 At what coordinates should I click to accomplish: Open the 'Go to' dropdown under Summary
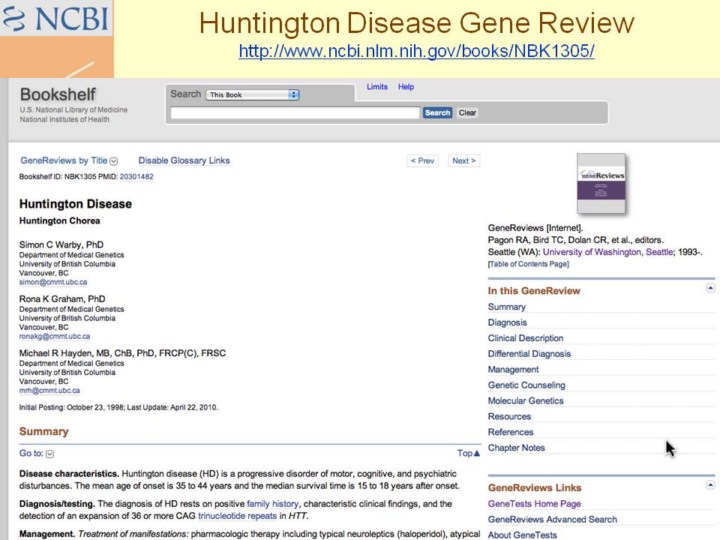click(x=50, y=454)
